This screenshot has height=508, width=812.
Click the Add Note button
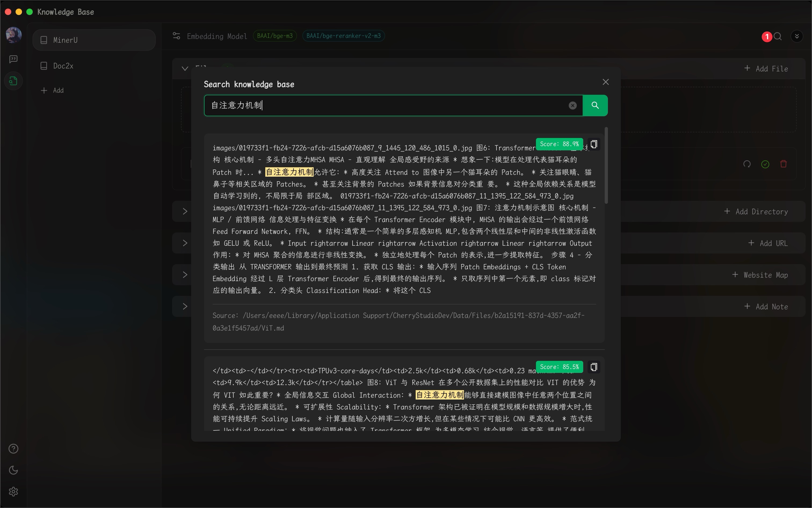766,306
